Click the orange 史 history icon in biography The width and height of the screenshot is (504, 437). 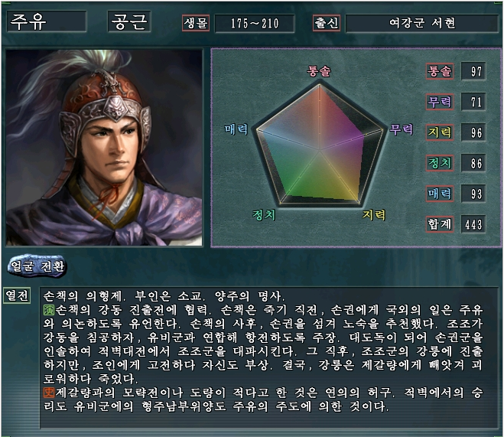tap(49, 393)
